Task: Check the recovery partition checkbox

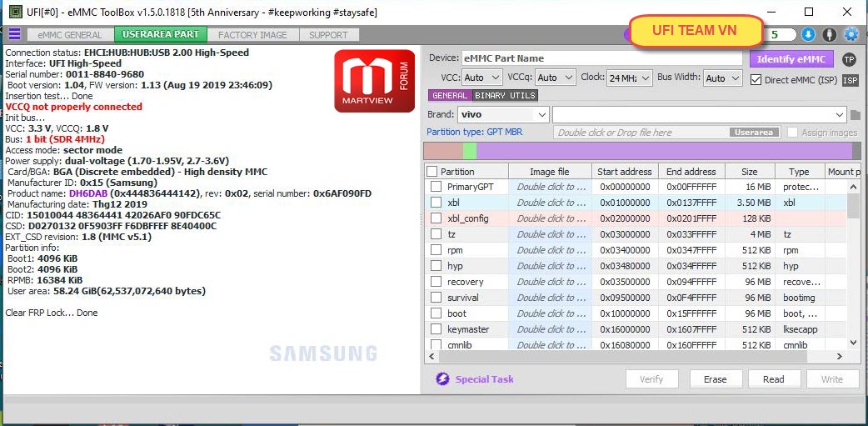Action: click(436, 282)
